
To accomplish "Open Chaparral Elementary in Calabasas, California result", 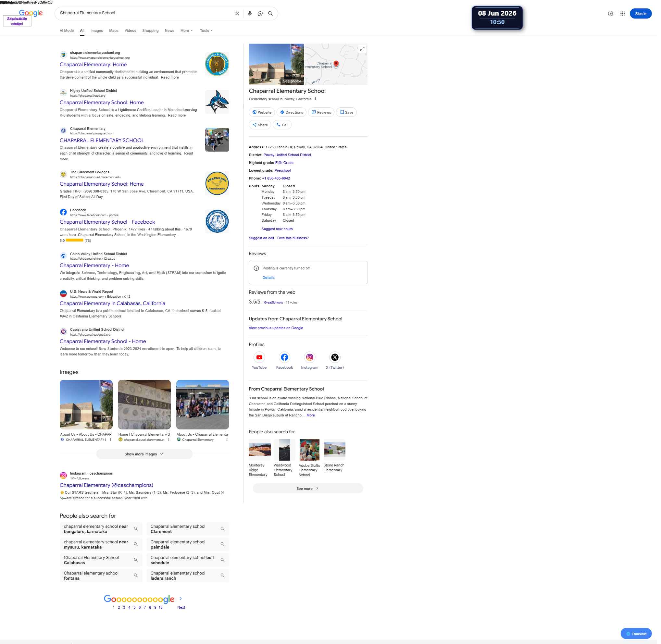I will (x=112, y=304).
